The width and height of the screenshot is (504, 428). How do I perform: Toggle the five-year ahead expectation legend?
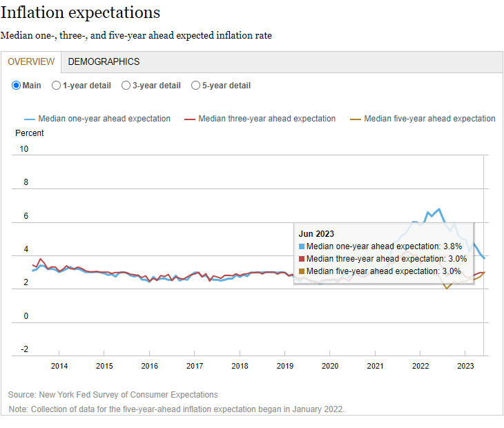pyautogui.click(x=429, y=119)
